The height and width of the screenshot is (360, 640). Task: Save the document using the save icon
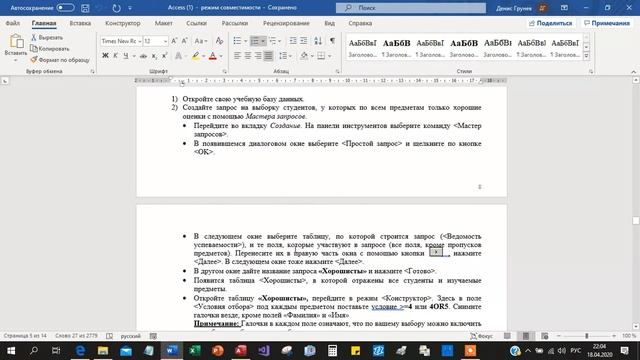tap(85, 8)
